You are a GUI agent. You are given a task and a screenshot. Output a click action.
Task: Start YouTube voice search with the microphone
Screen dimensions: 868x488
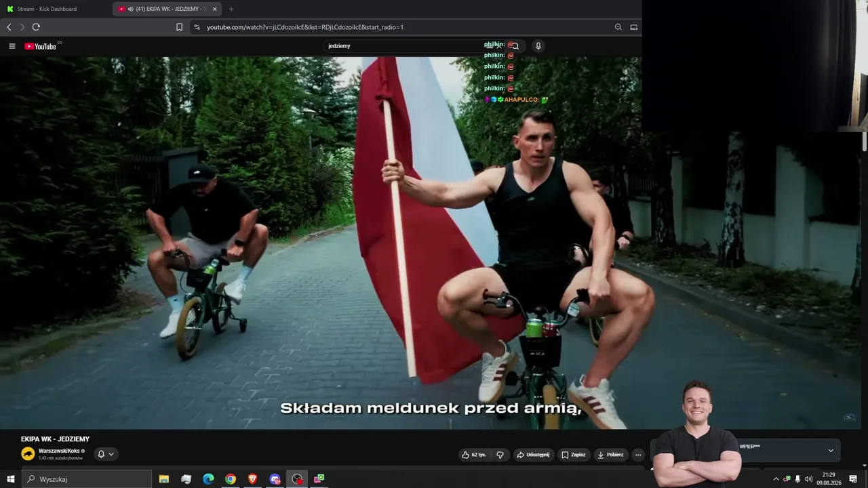pos(538,46)
